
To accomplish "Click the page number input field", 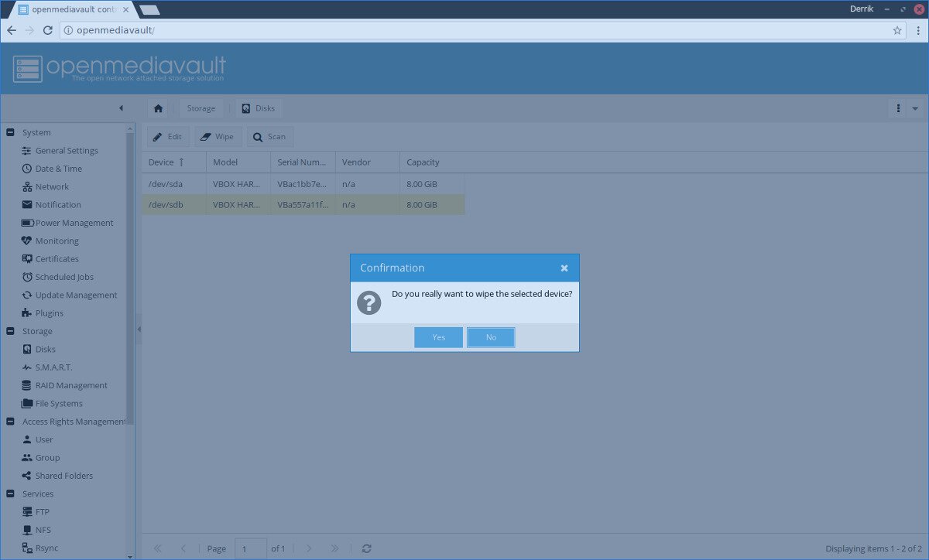I will [x=251, y=548].
